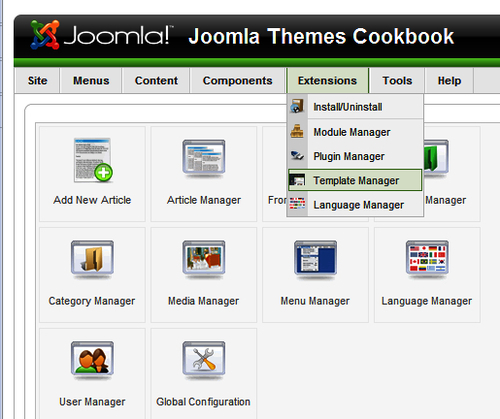Expand the Components menu
Image resolution: width=500 pixels, height=419 pixels.
pyautogui.click(x=238, y=81)
